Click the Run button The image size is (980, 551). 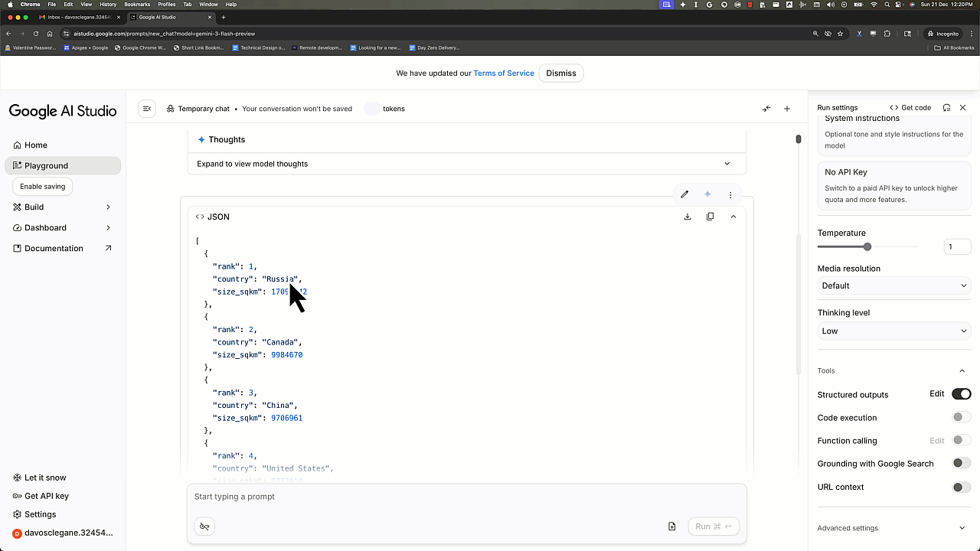tap(713, 527)
